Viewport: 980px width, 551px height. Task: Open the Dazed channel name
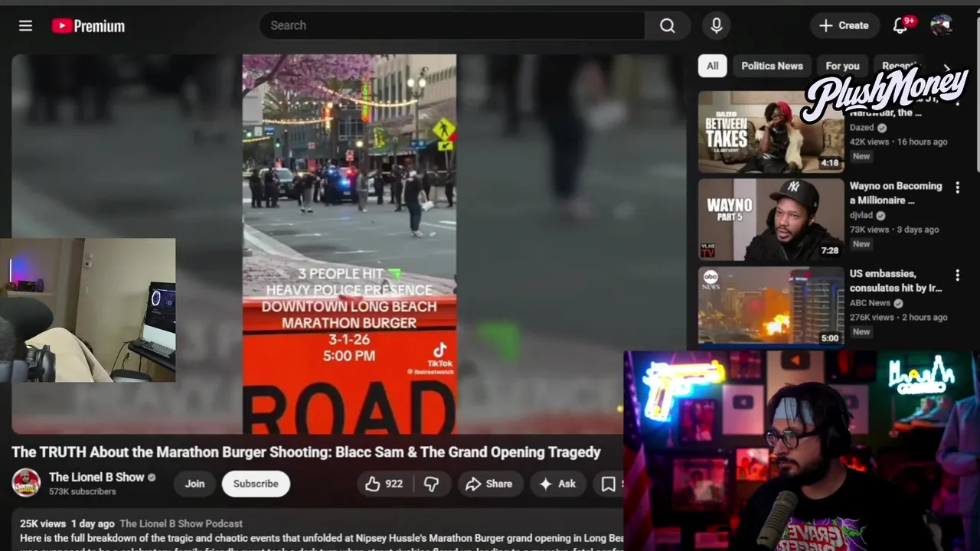861,128
